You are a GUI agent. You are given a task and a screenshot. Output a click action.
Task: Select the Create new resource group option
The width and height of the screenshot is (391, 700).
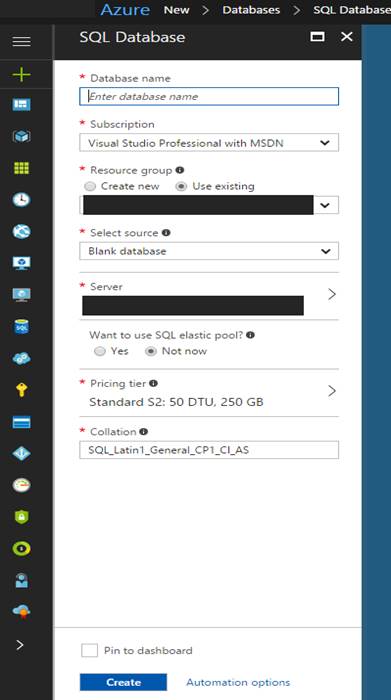coord(90,187)
